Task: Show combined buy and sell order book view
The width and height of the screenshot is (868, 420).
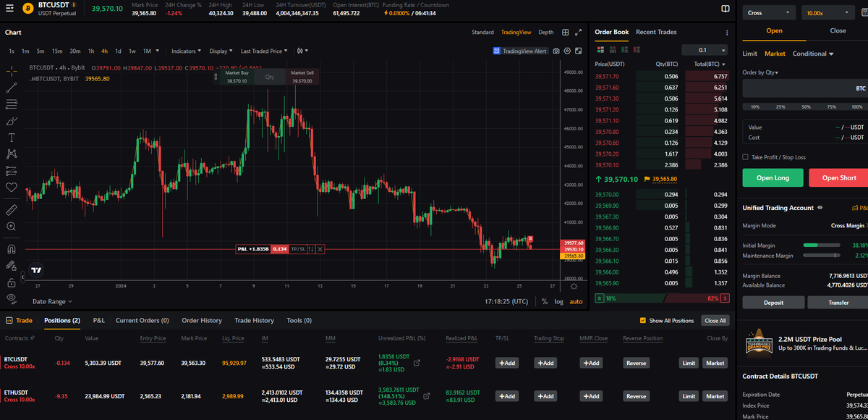Action: [600, 50]
